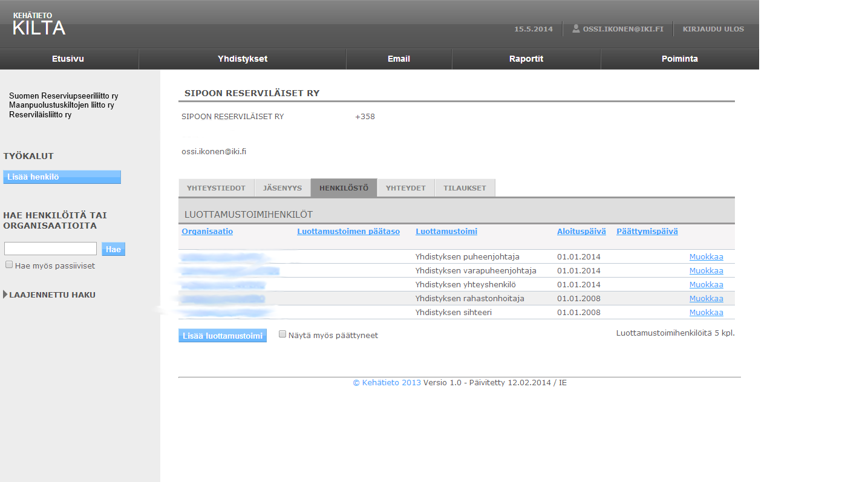Click the Yhdistyksen rahastonhoitaja cell
868x482 pixels.
pyautogui.click(x=470, y=298)
